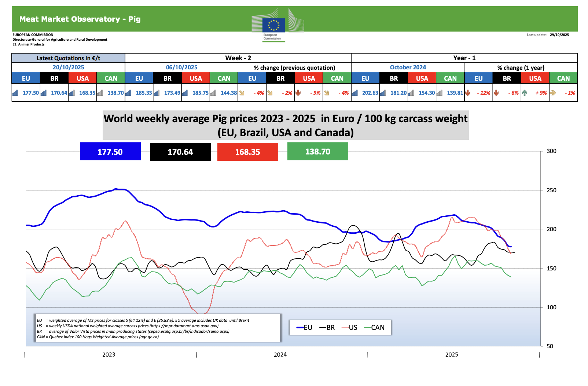Click the blue 177.50 EU price box
The height and width of the screenshot is (386, 588).
[x=110, y=152]
